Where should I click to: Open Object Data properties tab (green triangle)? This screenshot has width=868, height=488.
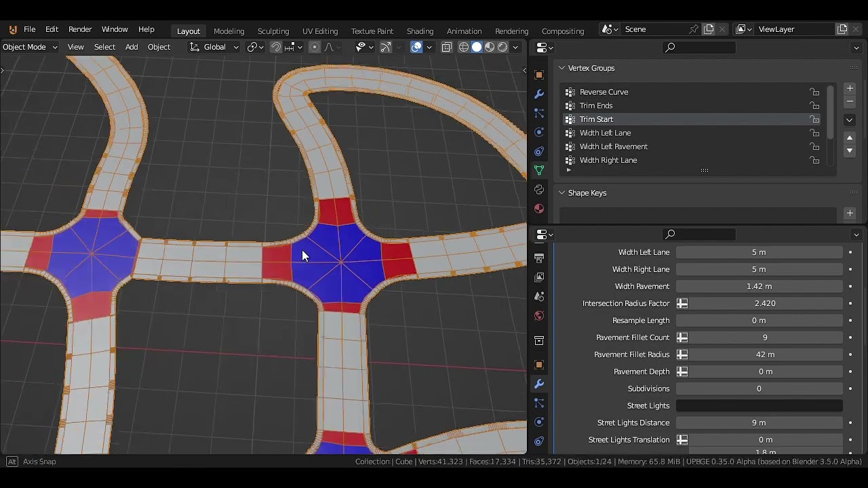pos(539,170)
